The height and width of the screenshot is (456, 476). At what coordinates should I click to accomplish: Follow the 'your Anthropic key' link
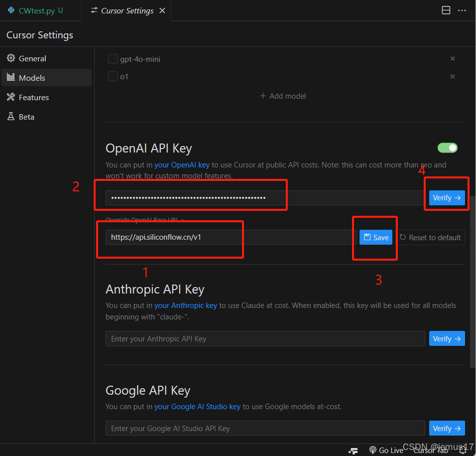point(186,305)
